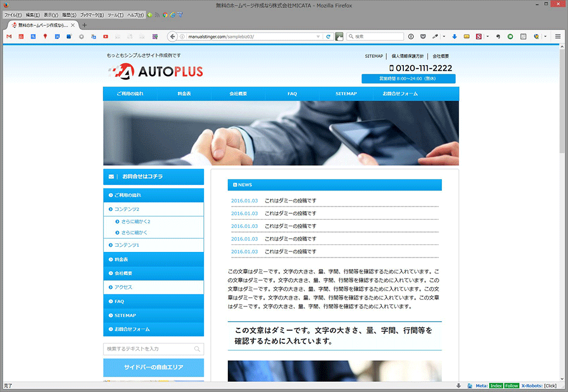The height and width of the screenshot is (392, 568).
Task: Expand the dropdown next to the S icon
Action: (487, 36)
